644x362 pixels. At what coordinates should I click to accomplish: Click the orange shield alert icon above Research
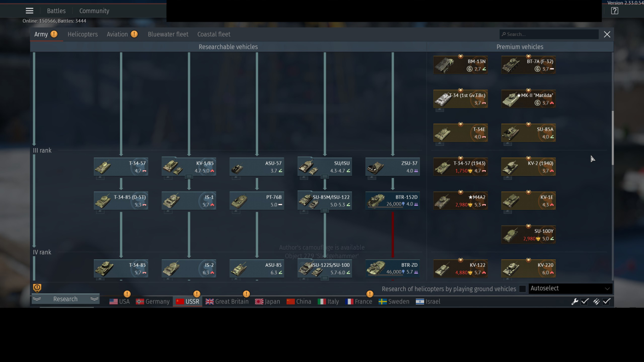[x=37, y=288]
